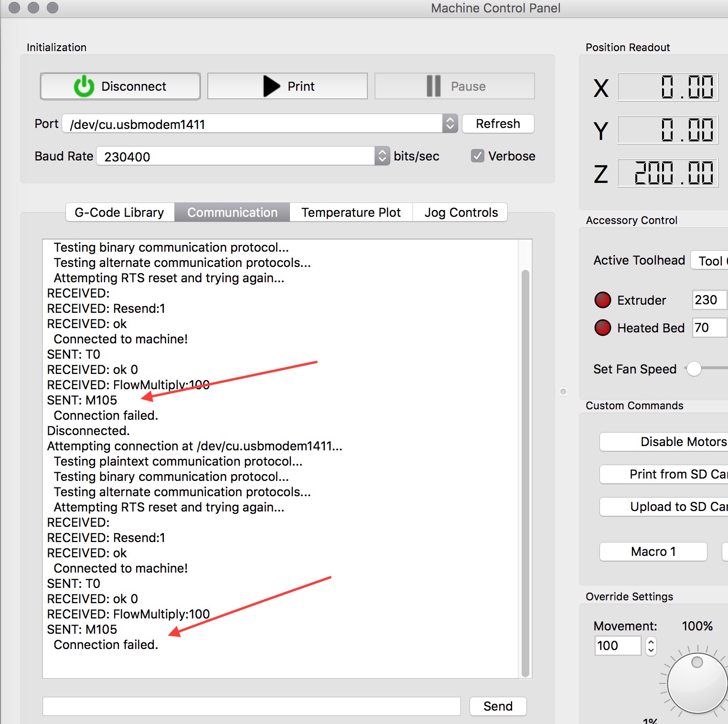Image resolution: width=728 pixels, height=724 pixels.
Task: Click the Set Fan Speed slider handle
Action: (694, 368)
